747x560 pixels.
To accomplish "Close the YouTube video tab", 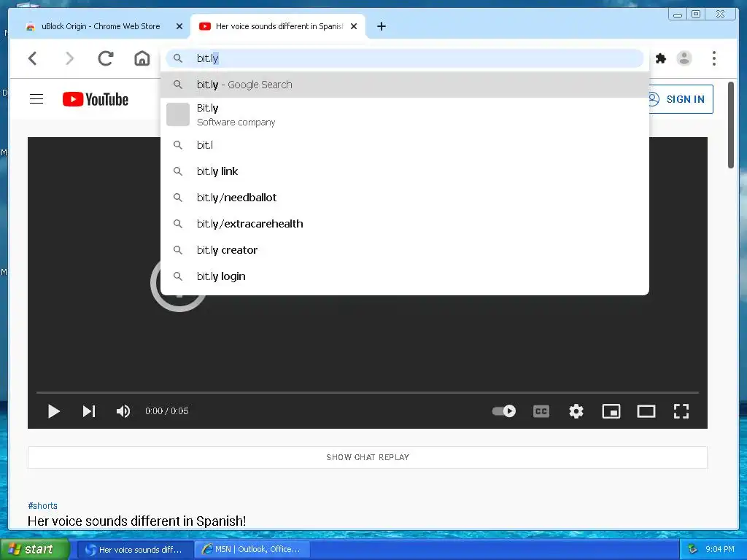I will [x=354, y=26].
